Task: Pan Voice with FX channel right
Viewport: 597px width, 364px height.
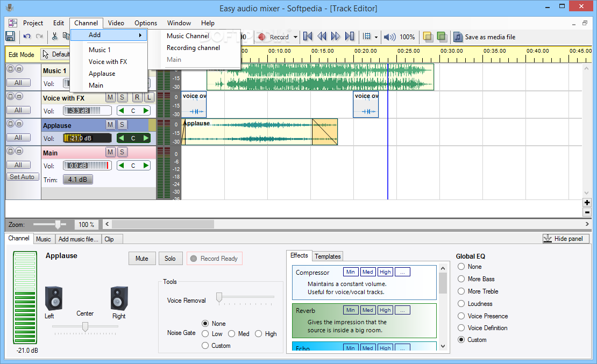Action: click(x=145, y=111)
